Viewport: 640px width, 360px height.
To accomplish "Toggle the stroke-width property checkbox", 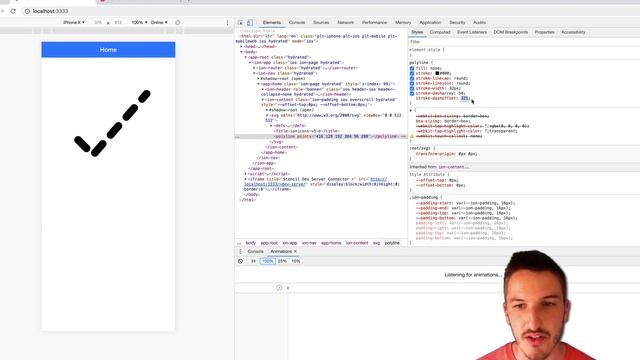I will pyautogui.click(x=412, y=88).
